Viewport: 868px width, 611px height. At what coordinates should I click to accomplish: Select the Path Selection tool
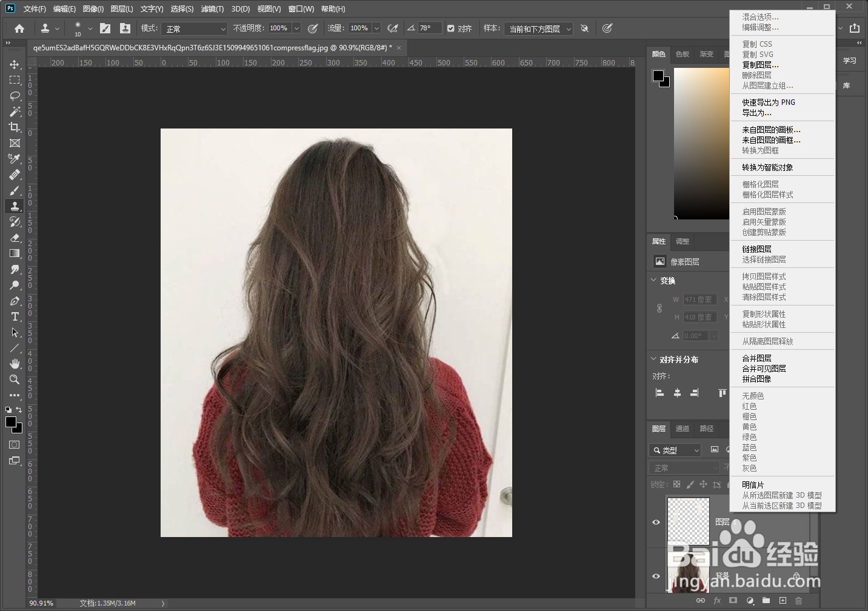tap(15, 332)
